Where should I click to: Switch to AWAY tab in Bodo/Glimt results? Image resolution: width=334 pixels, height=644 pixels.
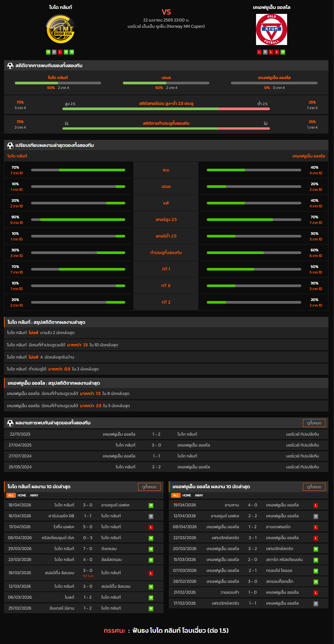point(34,495)
